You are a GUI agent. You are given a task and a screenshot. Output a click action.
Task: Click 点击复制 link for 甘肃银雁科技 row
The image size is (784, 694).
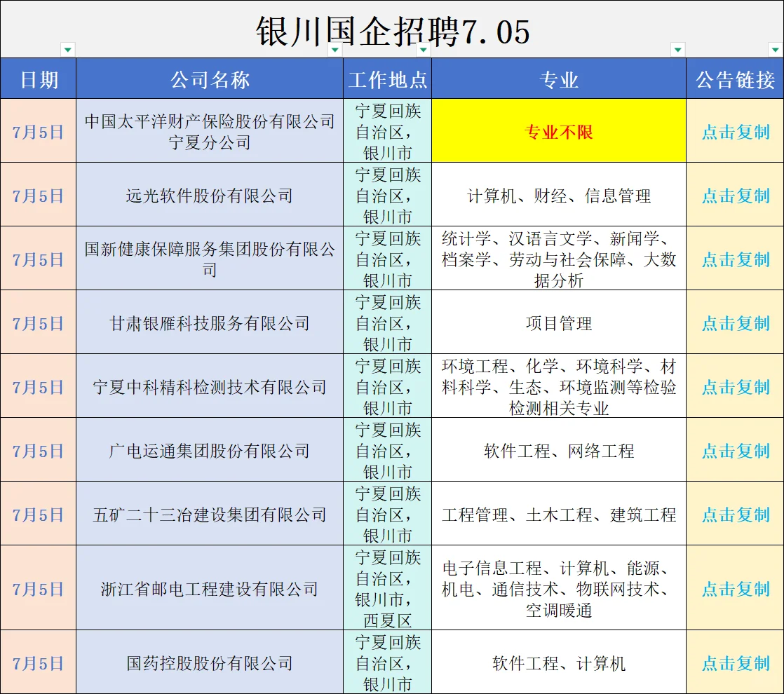[x=736, y=323]
